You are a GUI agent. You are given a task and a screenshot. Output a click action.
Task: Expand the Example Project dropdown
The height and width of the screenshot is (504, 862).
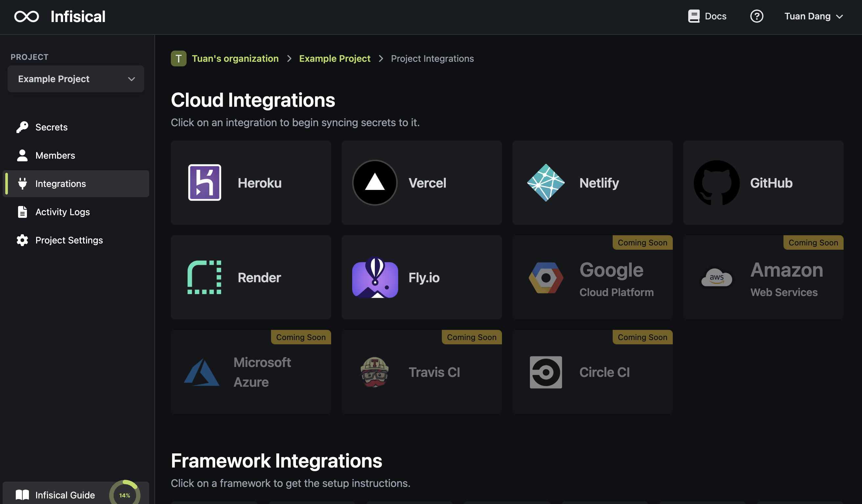pos(76,79)
